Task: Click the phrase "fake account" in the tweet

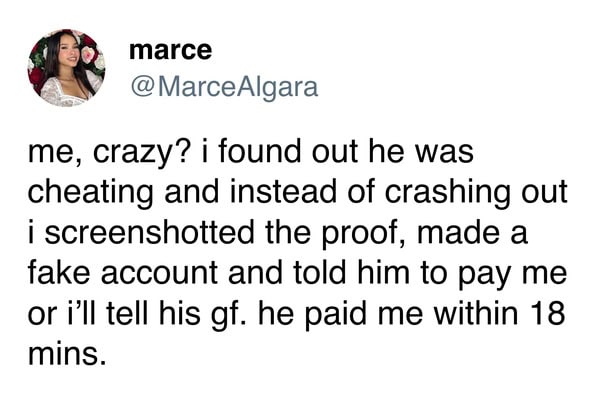Action: [x=123, y=273]
